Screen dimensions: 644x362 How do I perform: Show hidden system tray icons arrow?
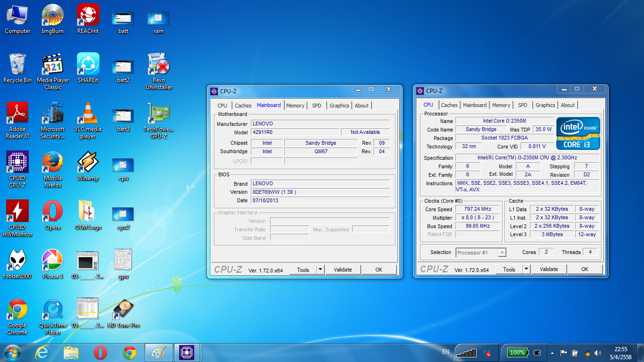coord(552,353)
